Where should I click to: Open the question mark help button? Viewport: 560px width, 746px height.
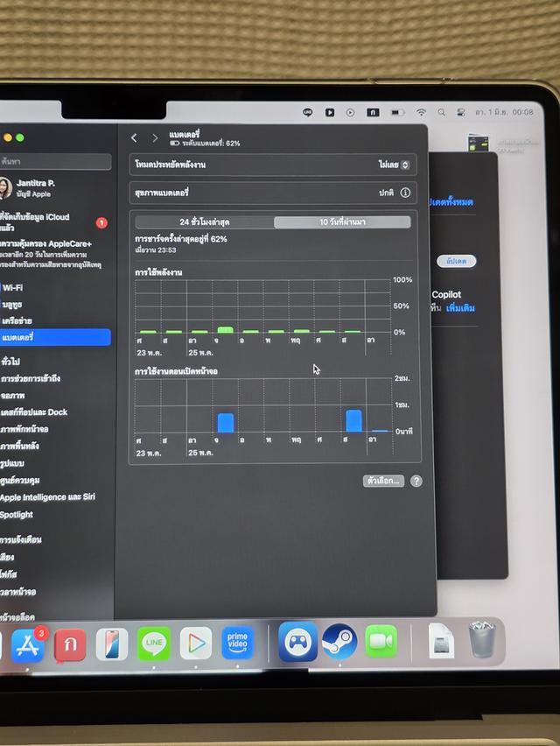click(x=416, y=481)
